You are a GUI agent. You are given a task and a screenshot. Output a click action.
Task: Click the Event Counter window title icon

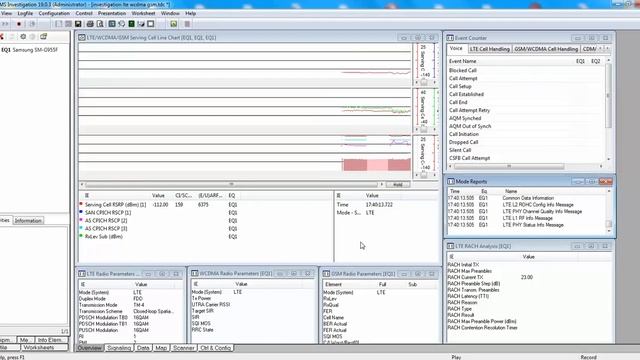450,38
